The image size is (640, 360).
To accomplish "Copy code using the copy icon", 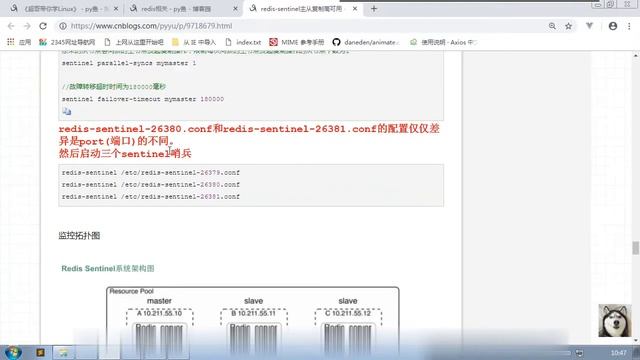I will (x=67, y=111).
